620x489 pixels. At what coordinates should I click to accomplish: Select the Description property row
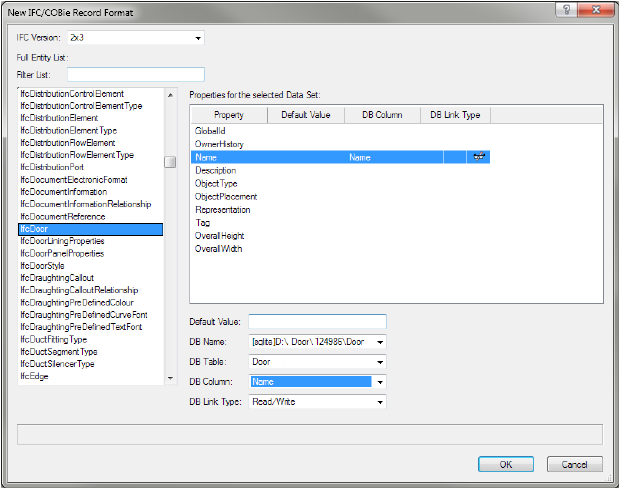pos(216,170)
